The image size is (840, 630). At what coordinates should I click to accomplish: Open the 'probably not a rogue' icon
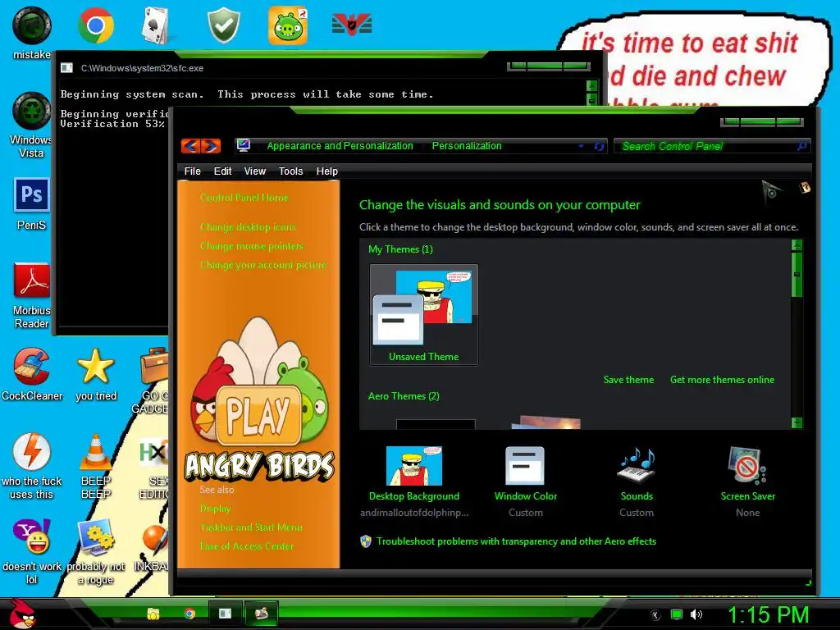(x=96, y=552)
